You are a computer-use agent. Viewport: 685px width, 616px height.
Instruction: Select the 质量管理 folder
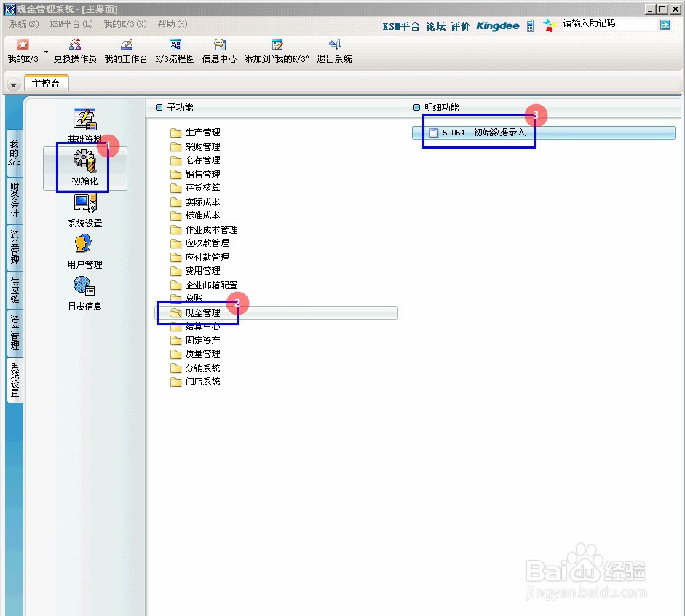tap(195, 353)
